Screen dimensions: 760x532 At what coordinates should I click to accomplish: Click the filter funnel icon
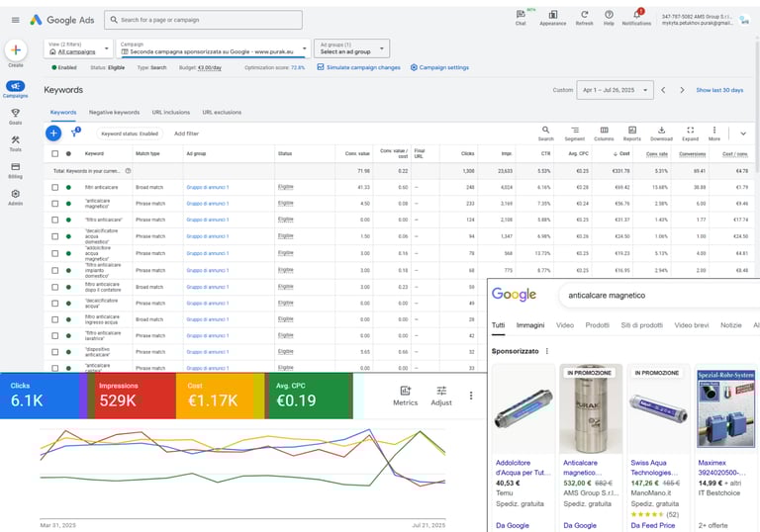pos(74,133)
